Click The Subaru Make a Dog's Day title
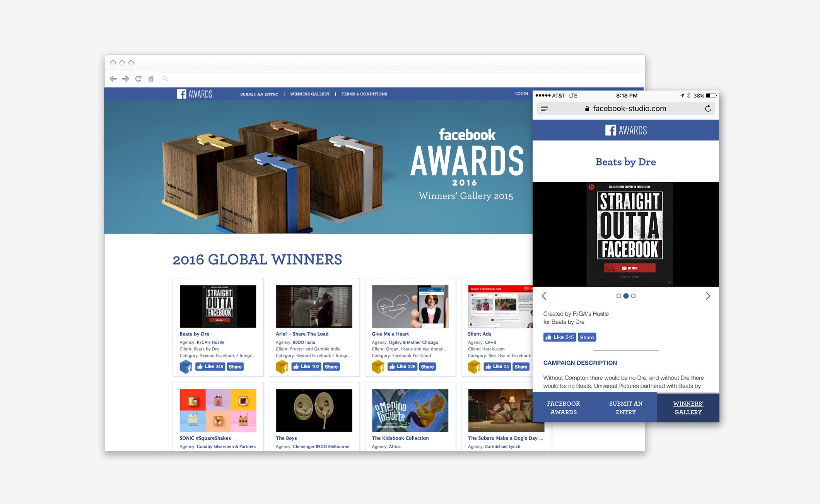The image size is (820, 504). pyautogui.click(x=506, y=438)
